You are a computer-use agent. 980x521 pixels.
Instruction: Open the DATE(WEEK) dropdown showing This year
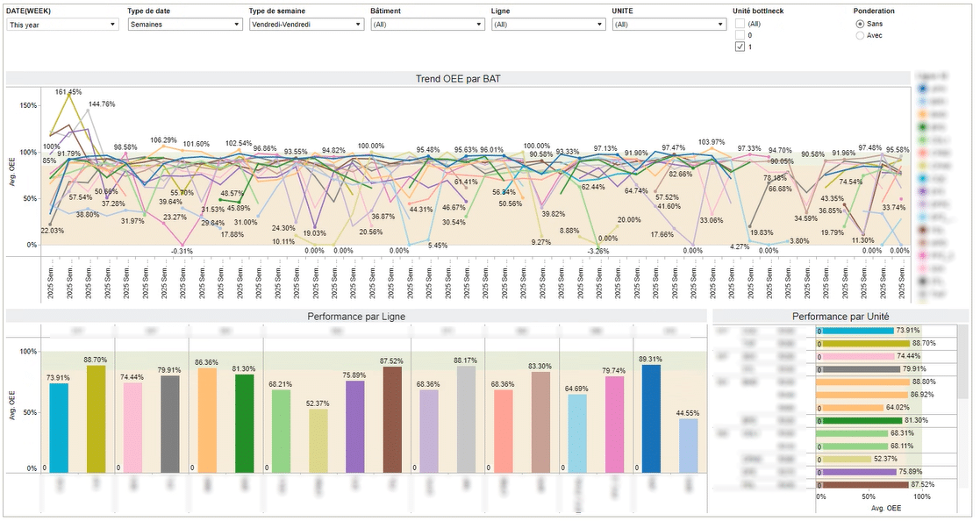[x=60, y=24]
